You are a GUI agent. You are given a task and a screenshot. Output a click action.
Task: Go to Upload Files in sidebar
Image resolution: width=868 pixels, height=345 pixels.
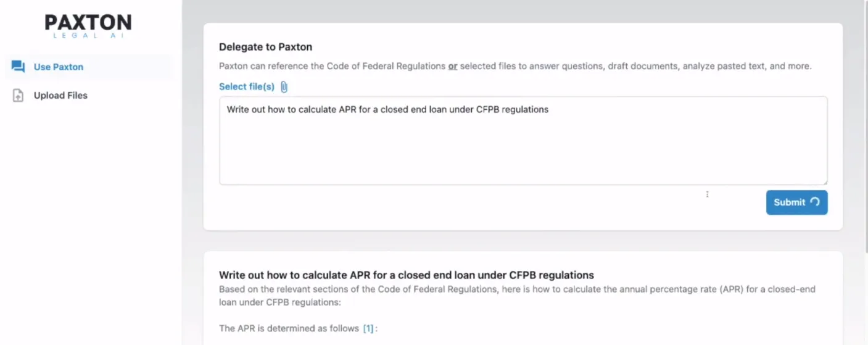[x=60, y=96]
